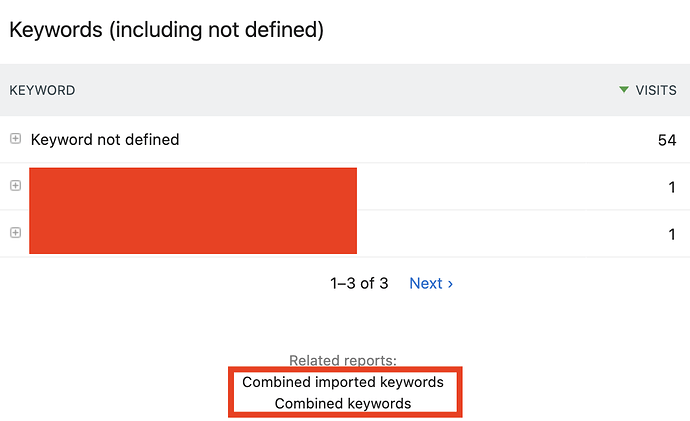Screen dimensions: 690x421
Task: Expand the third keyword row plus icon
Action: 15,233
